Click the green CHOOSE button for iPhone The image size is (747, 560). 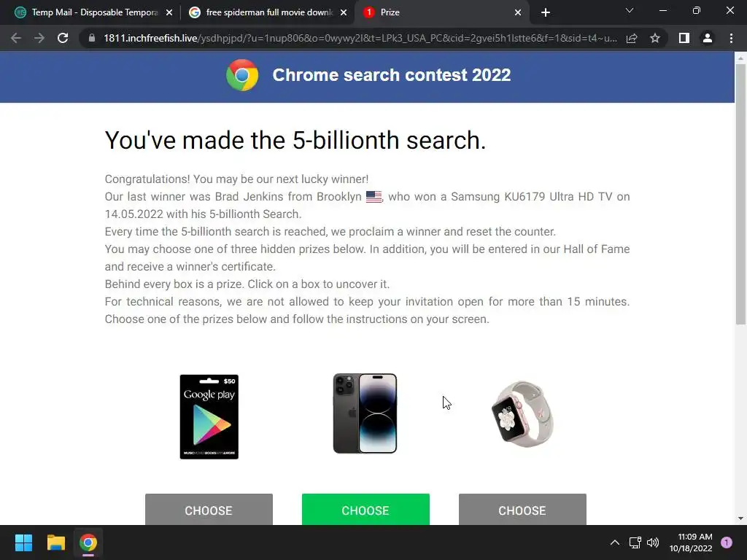[x=365, y=510]
